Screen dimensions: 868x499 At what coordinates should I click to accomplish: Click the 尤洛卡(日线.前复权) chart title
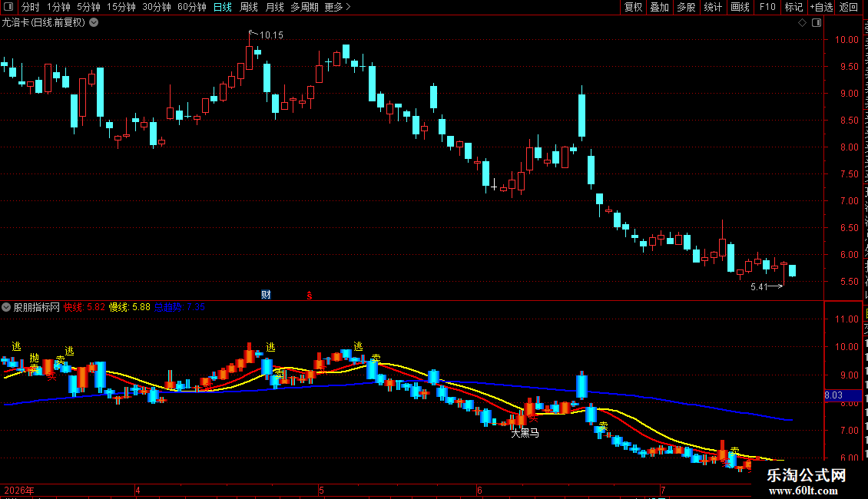click(x=44, y=23)
